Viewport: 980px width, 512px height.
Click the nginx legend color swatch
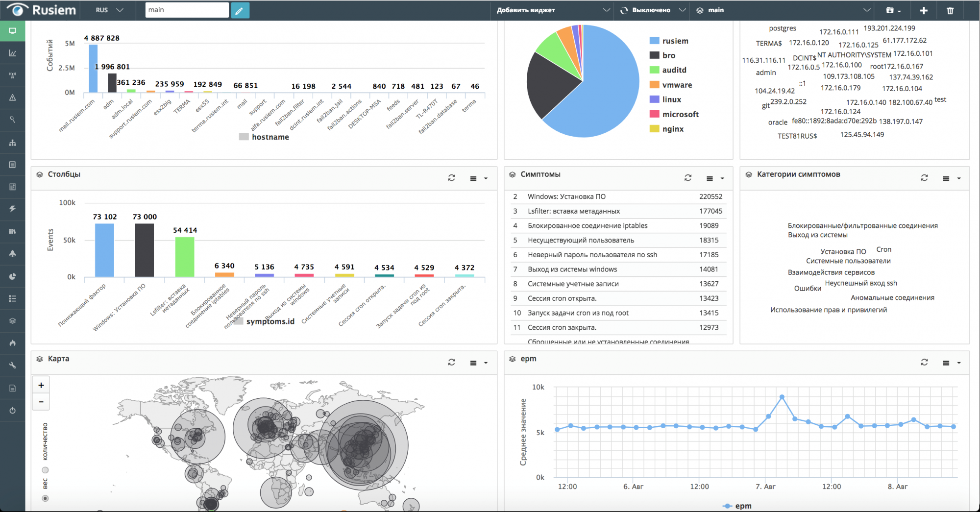point(654,129)
